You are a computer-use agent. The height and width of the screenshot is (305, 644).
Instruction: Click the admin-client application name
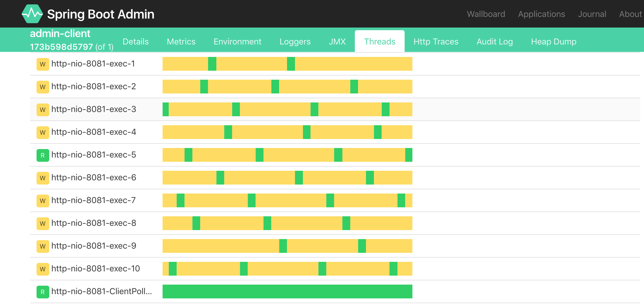[60, 34]
